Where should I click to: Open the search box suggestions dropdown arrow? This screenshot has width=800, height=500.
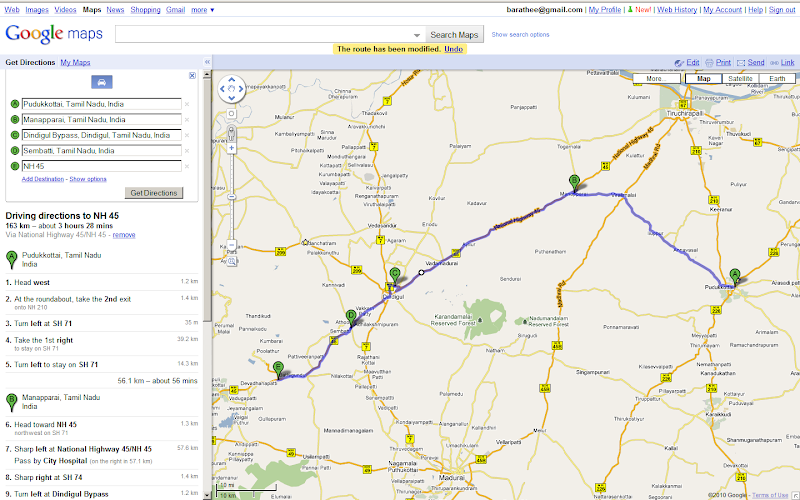point(417,35)
